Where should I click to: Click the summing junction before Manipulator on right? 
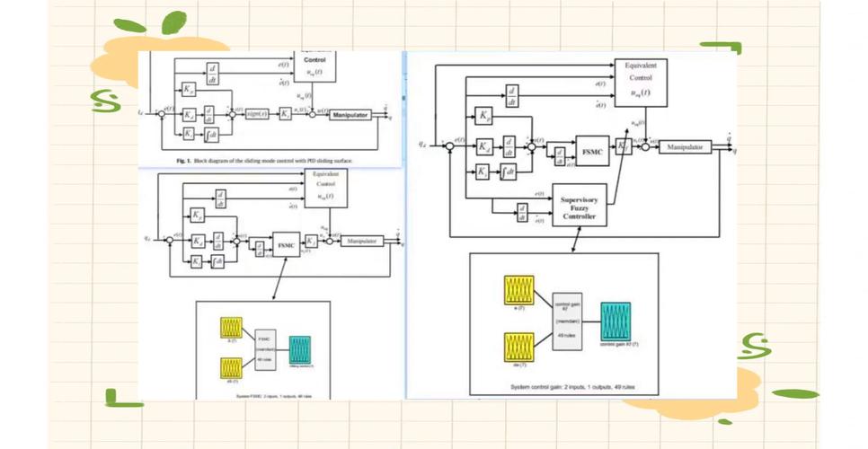[x=647, y=147]
